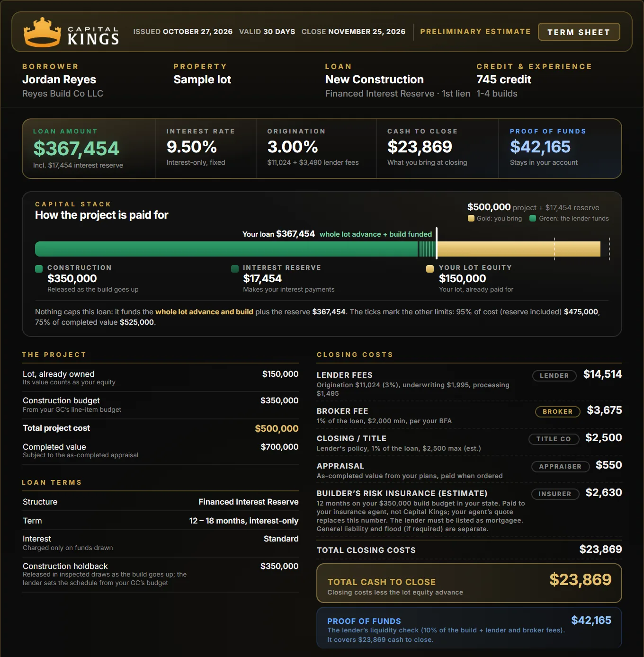Click the Preliminary Estimate label in header
644x657 pixels.
pos(475,31)
